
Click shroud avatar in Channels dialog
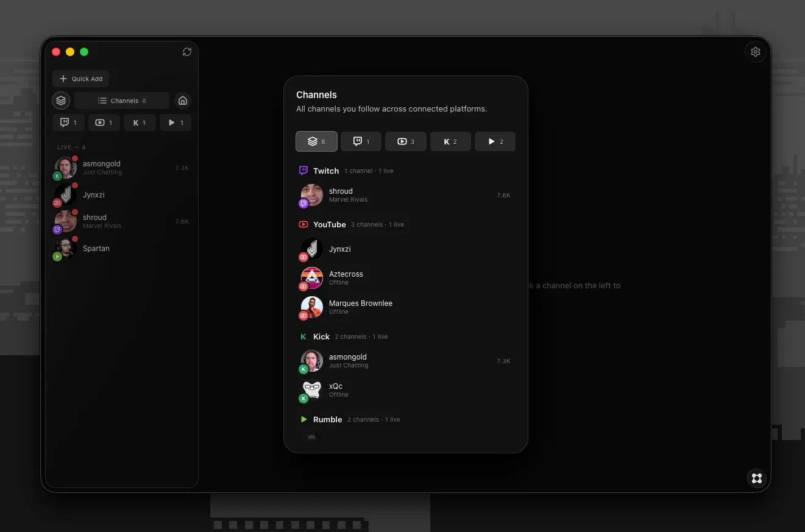click(311, 195)
